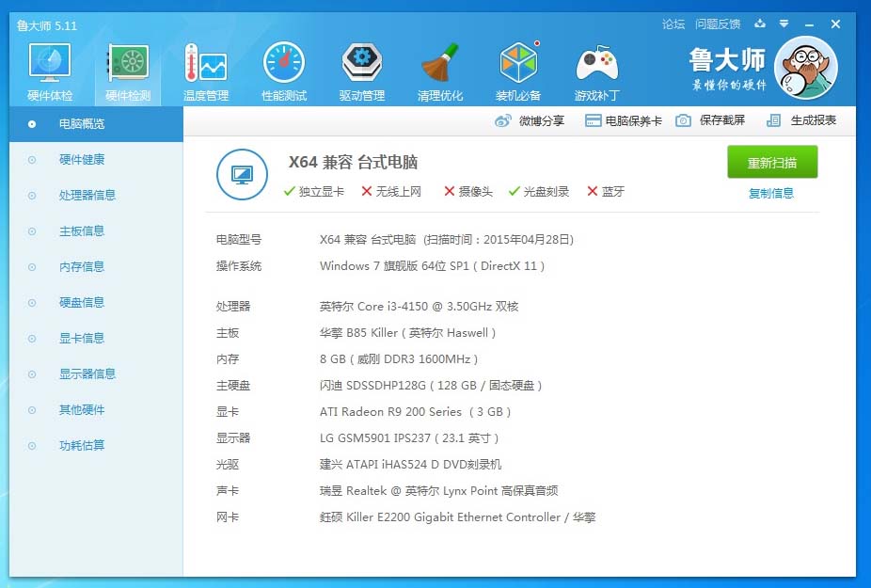Click the 华擎 B85 Killer motherboard value
Screen dimensions: 871x588
[407, 333]
